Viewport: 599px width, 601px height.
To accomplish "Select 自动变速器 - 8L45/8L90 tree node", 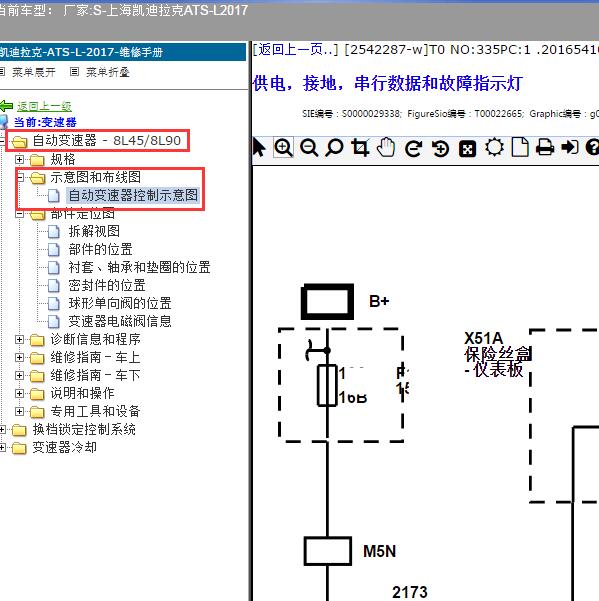I will pyautogui.click(x=107, y=141).
